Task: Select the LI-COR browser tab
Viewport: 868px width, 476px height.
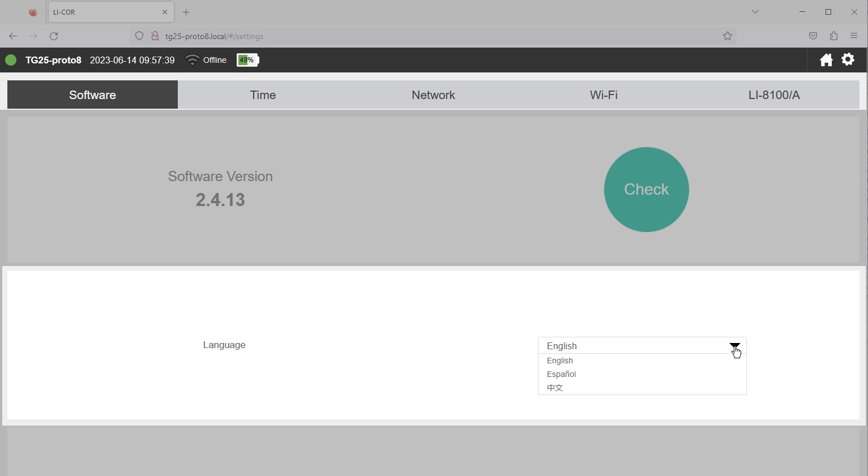Action: [111, 12]
